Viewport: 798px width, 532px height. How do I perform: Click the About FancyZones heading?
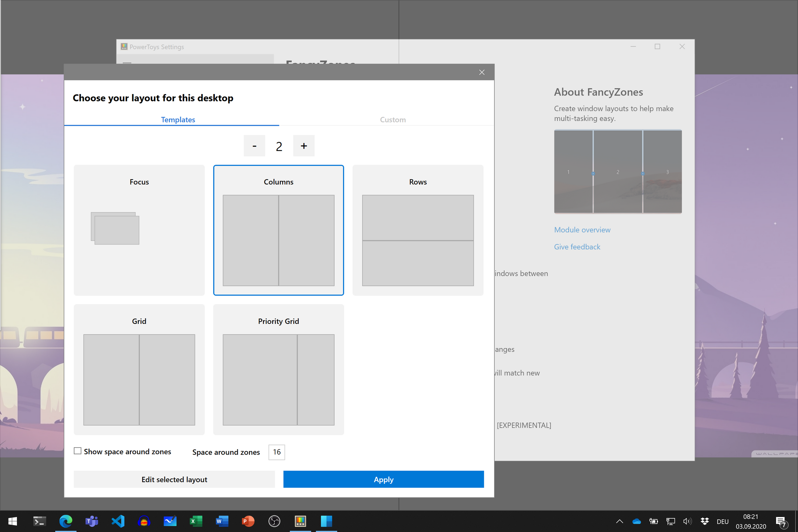pos(598,92)
